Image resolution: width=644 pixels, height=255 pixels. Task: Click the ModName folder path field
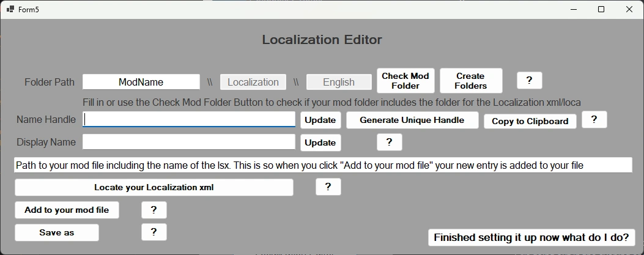(x=141, y=82)
